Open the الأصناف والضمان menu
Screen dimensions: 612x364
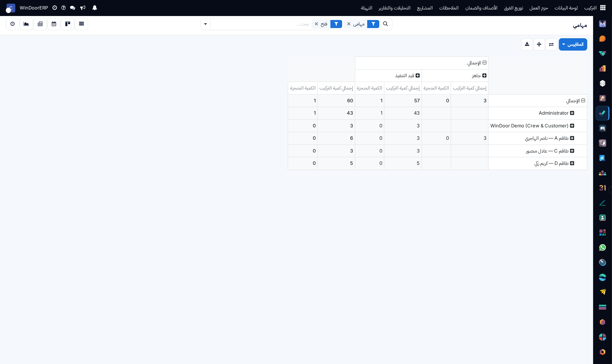pyautogui.click(x=481, y=8)
